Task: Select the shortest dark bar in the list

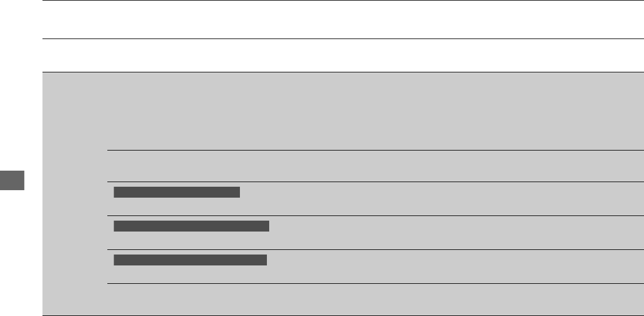Action: point(176,192)
